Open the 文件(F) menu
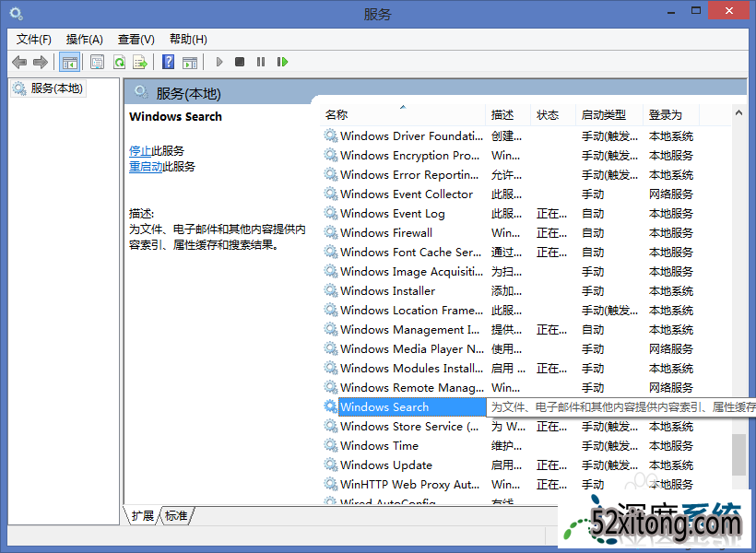Viewport: 756px width, 553px height. click(34, 39)
